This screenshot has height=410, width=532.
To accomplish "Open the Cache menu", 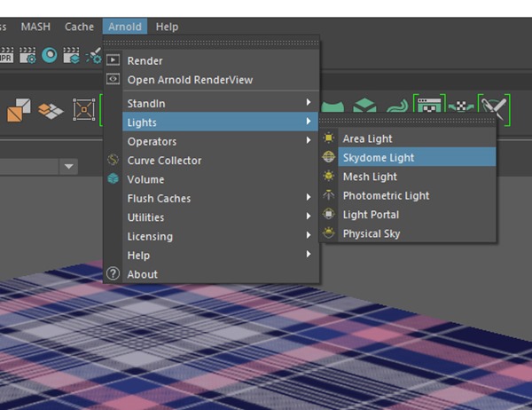I will click(79, 27).
